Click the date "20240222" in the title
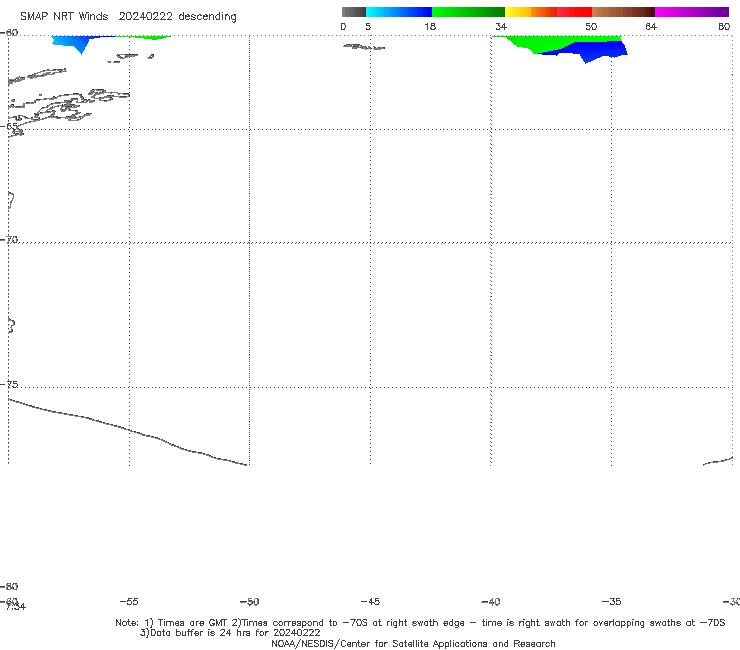Image resolution: width=740 pixels, height=650 pixels. click(145, 17)
